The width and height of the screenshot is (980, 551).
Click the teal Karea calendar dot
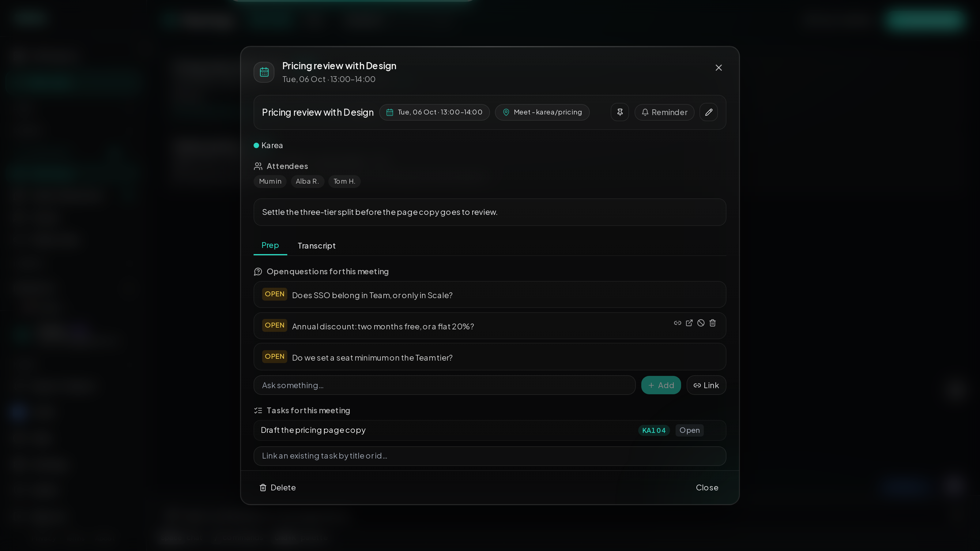coord(256,145)
